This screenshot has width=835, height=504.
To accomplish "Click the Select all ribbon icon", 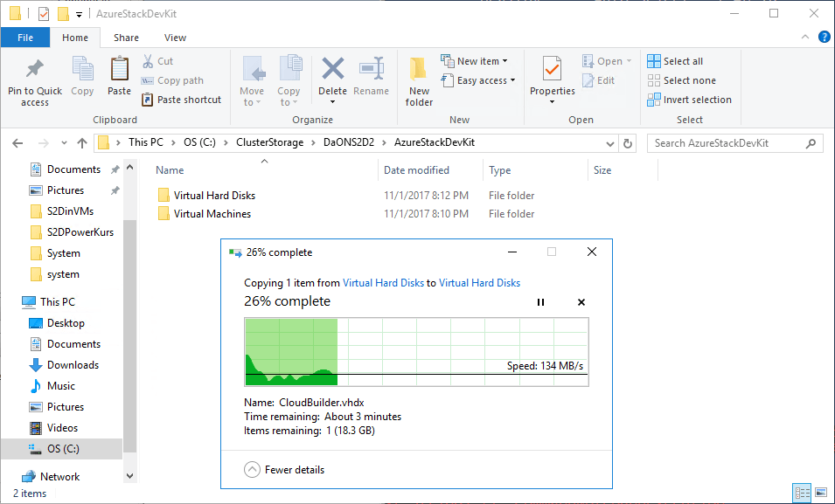I will coord(675,61).
